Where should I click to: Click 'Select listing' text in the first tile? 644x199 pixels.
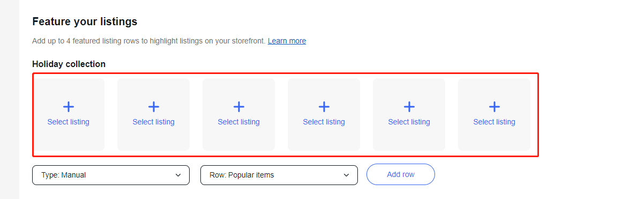[69, 122]
